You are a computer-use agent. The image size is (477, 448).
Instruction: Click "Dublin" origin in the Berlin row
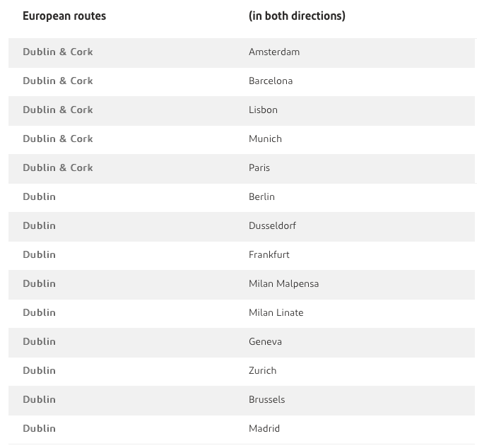39,197
